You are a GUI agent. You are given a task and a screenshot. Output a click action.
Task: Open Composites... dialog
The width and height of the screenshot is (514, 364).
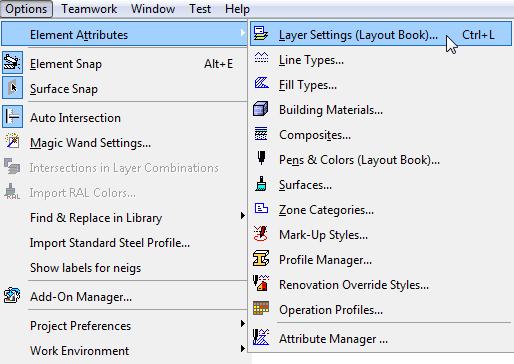(x=315, y=135)
